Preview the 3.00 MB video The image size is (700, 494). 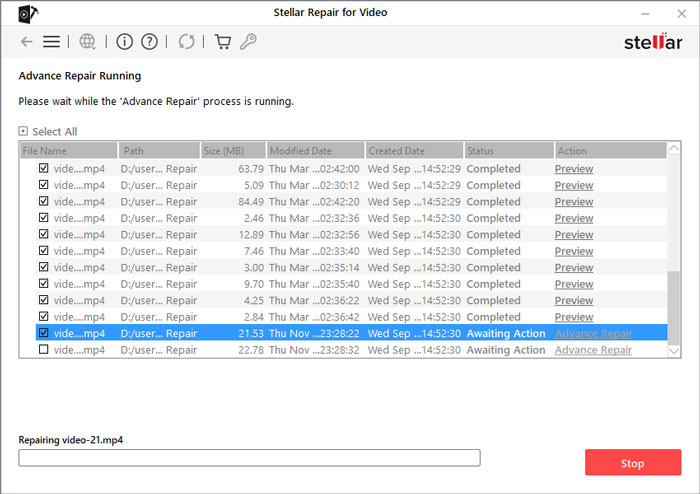[x=574, y=268]
